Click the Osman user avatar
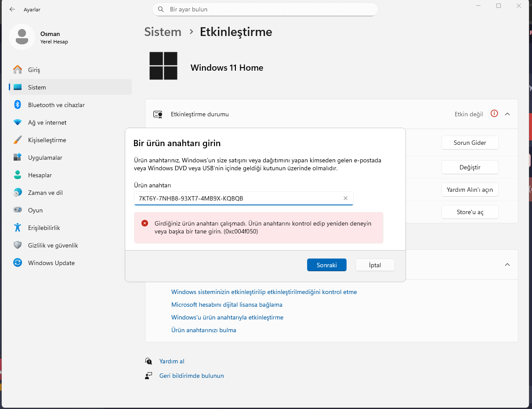The image size is (532, 409). click(x=22, y=37)
